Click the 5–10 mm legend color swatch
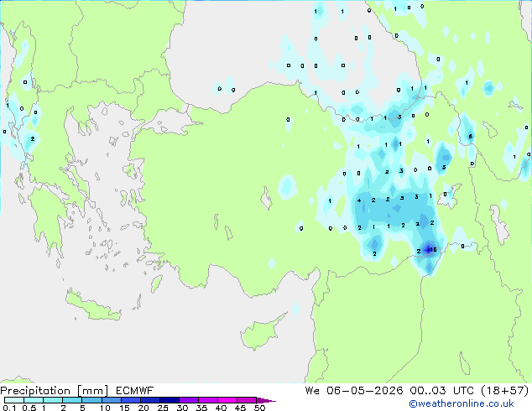This screenshot has width=532, height=411. (x=91, y=400)
